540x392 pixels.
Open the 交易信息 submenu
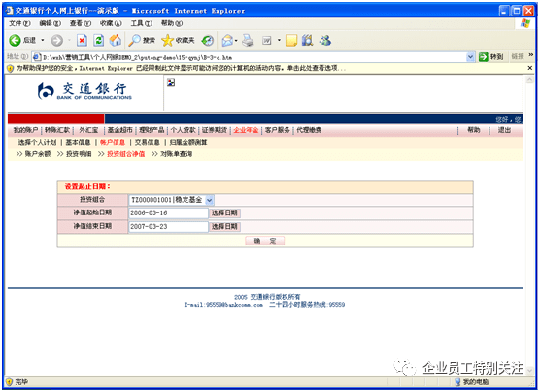point(147,142)
